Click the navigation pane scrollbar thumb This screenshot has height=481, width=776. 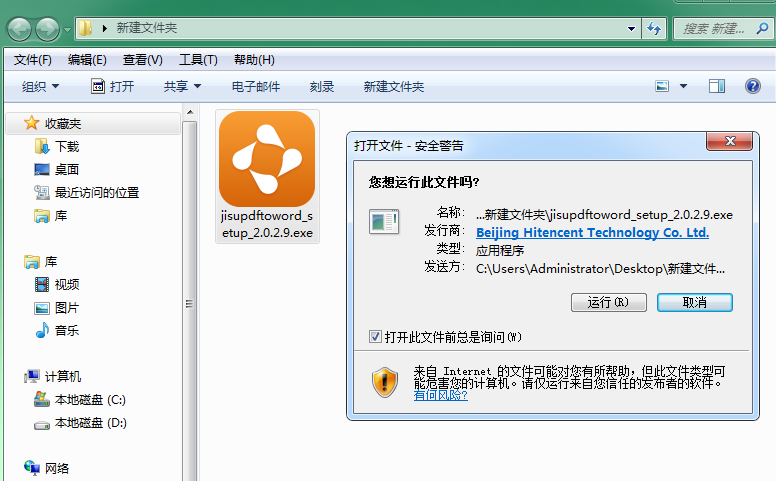click(x=190, y=303)
